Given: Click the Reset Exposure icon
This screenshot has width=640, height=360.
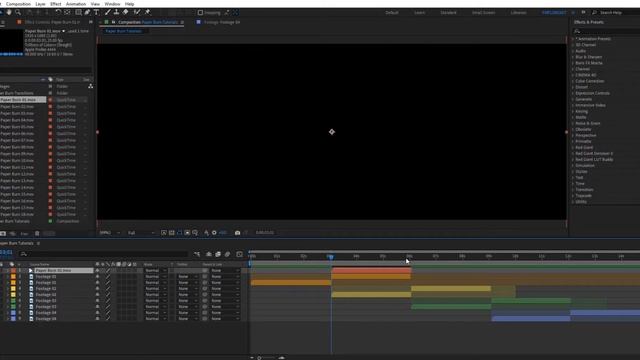Looking at the screenshot, I should (214, 233).
